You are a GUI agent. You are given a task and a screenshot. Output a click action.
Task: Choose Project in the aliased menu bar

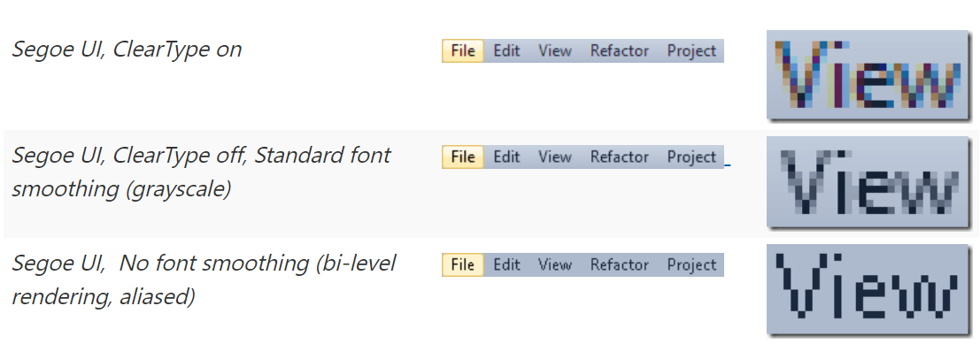pos(691,265)
